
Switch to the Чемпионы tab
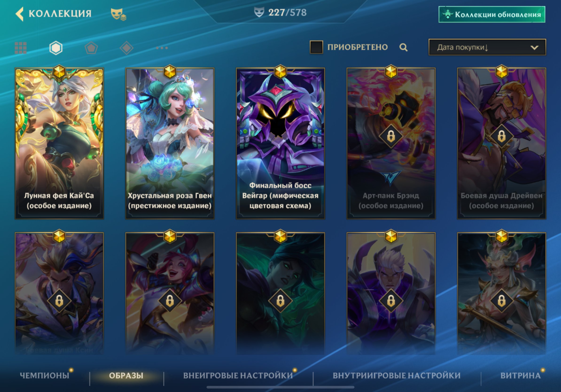[x=44, y=375]
